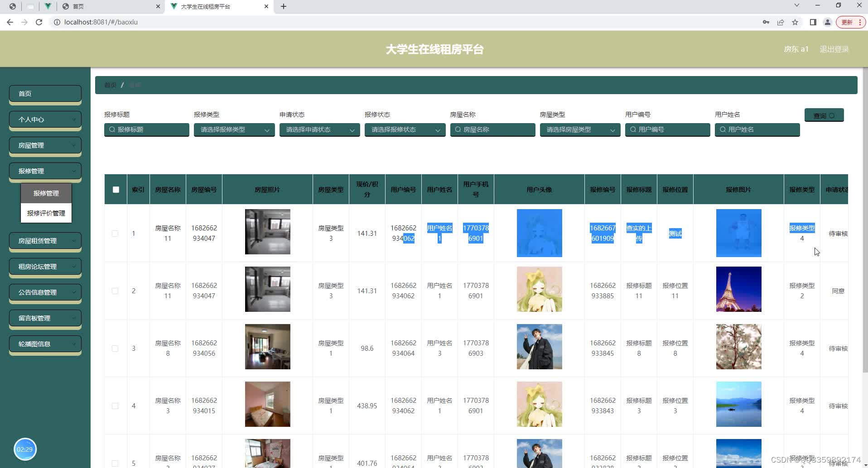The width and height of the screenshot is (868, 468).
Task: Tick the checkbox for row 2
Action: pos(115,291)
